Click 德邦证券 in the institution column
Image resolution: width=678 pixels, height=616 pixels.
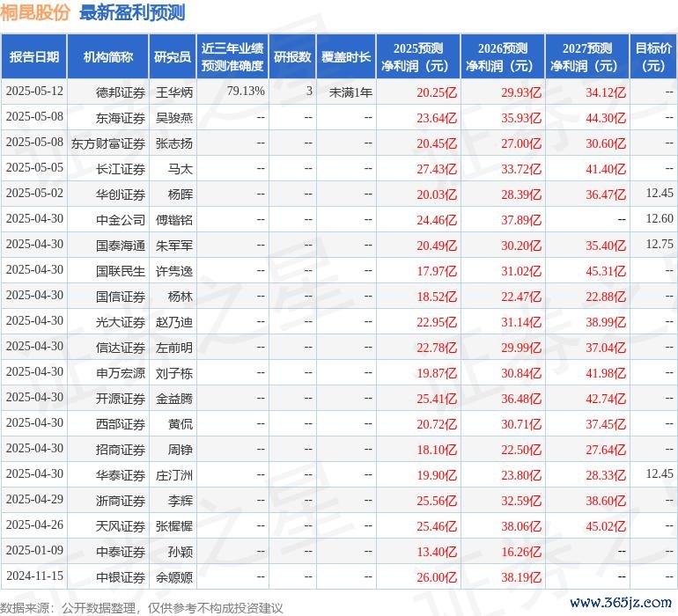pyautogui.click(x=121, y=92)
